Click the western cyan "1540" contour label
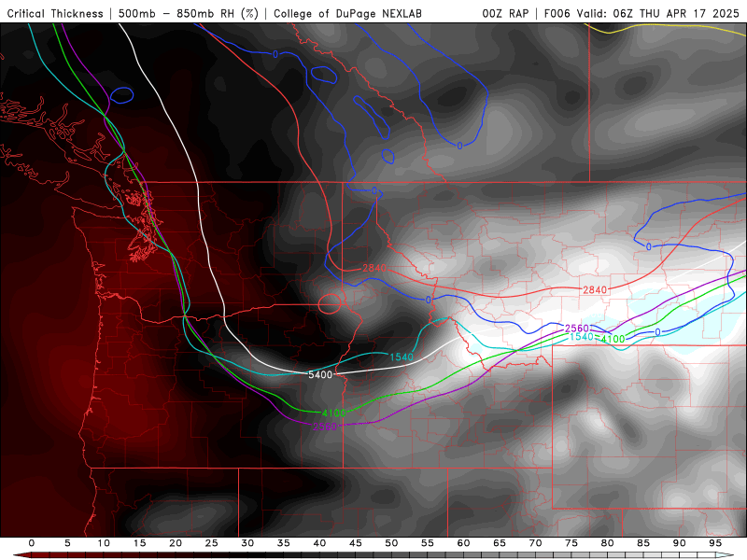This screenshot has width=747, height=560. coord(402,357)
